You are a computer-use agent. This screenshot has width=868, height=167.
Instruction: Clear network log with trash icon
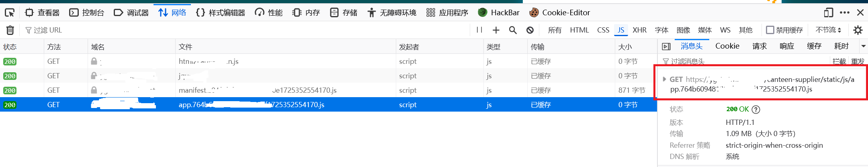(x=10, y=30)
